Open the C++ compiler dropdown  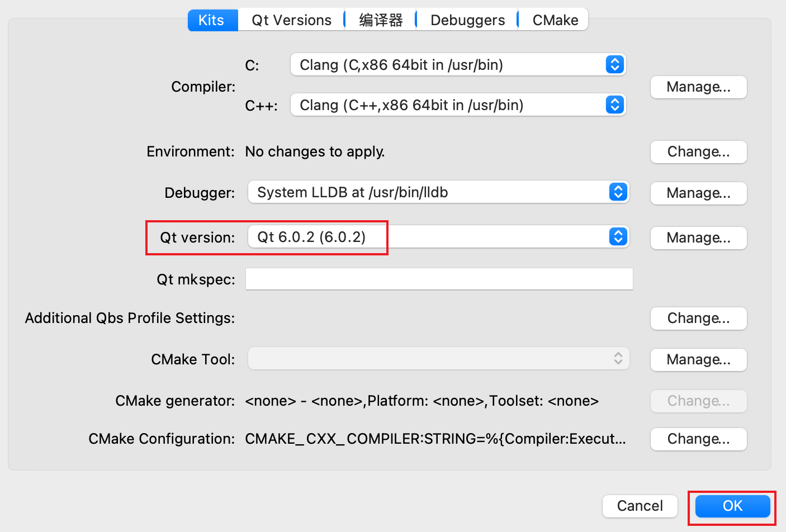tap(457, 105)
